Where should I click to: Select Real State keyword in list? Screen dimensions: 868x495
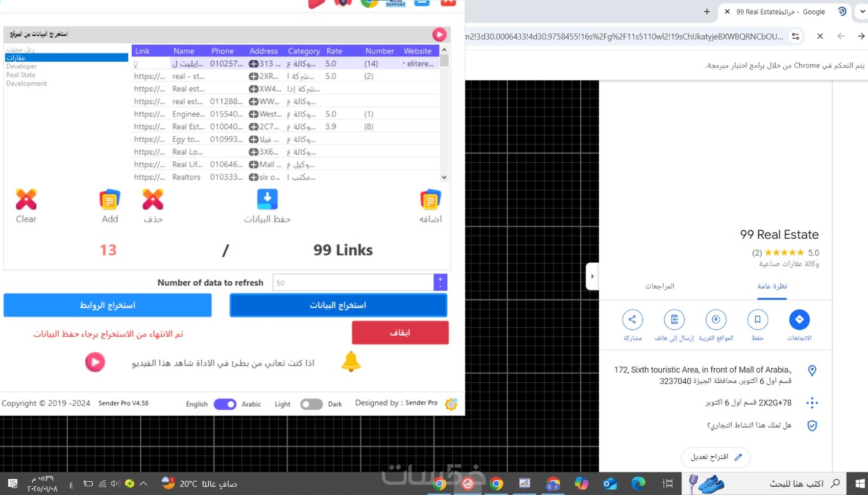[x=21, y=75]
